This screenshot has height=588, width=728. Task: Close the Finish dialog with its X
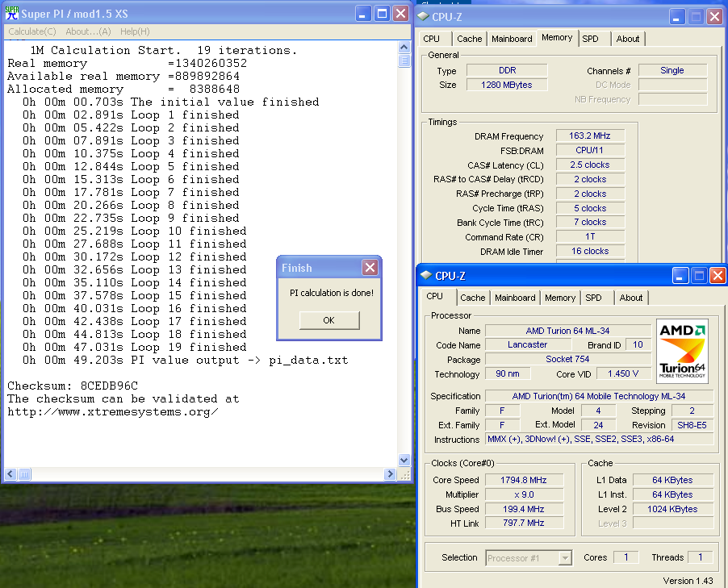370,267
